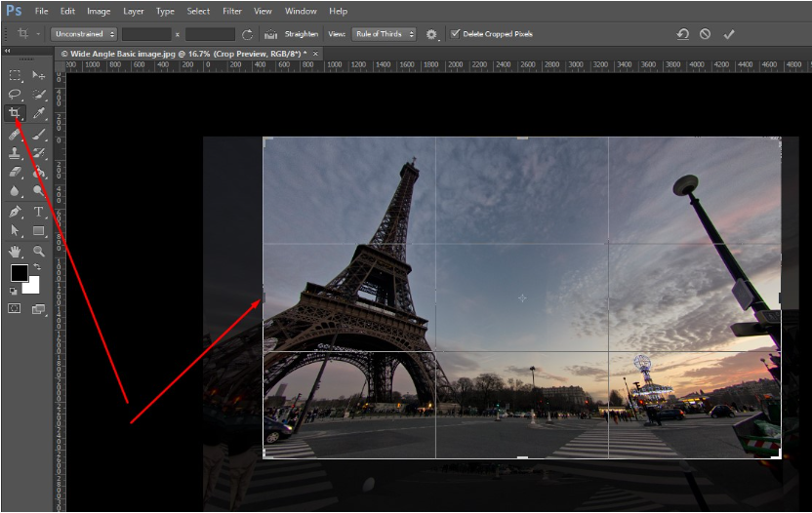The width and height of the screenshot is (812, 513).
Task: Select the Zoom tool
Action: pyautogui.click(x=38, y=252)
